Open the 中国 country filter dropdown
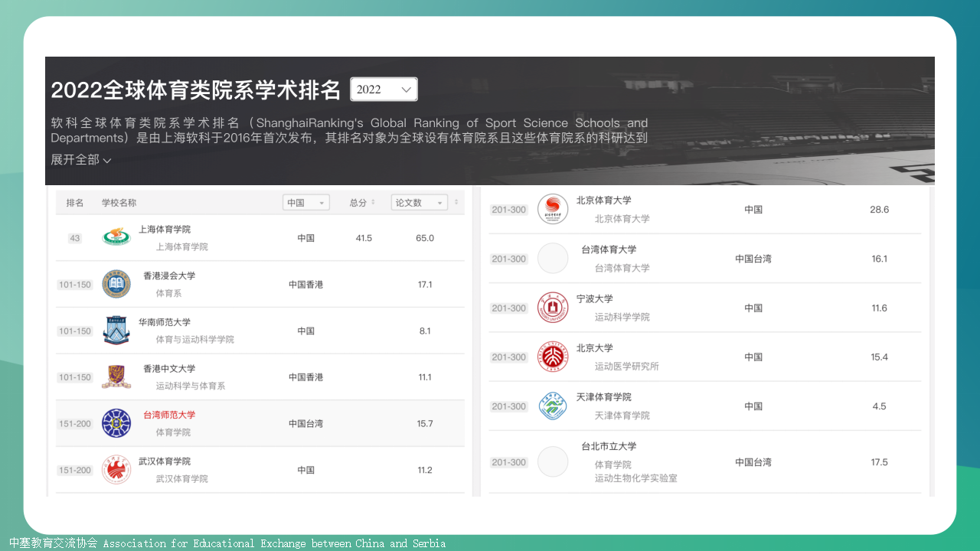The height and width of the screenshot is (551, 980). (x=305, y=203)
